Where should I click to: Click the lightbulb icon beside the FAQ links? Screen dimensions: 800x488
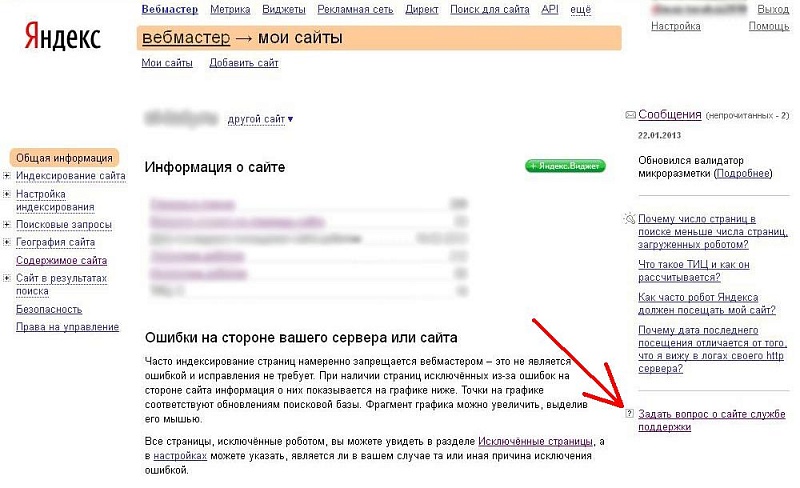(630, 219)
